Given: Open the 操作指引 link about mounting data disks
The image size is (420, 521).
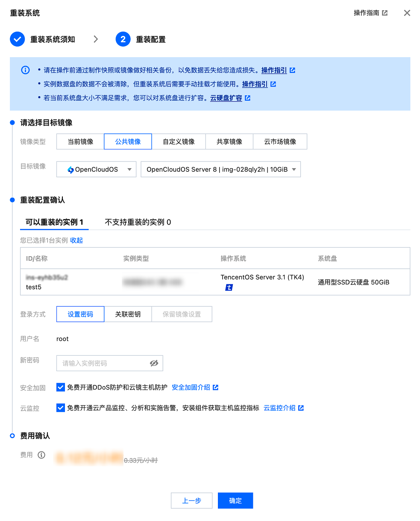Looking at the screenshot, I should pyautogui.click(x=255, y=84).
